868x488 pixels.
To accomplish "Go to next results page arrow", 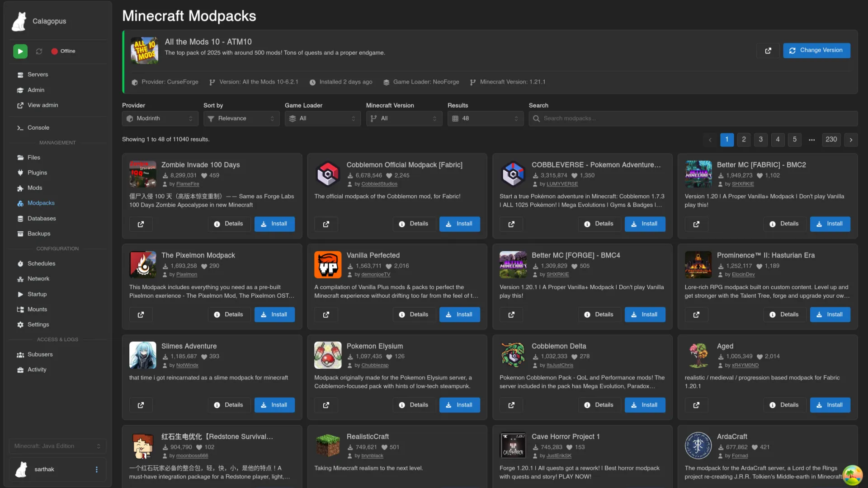I will (851, 140).
